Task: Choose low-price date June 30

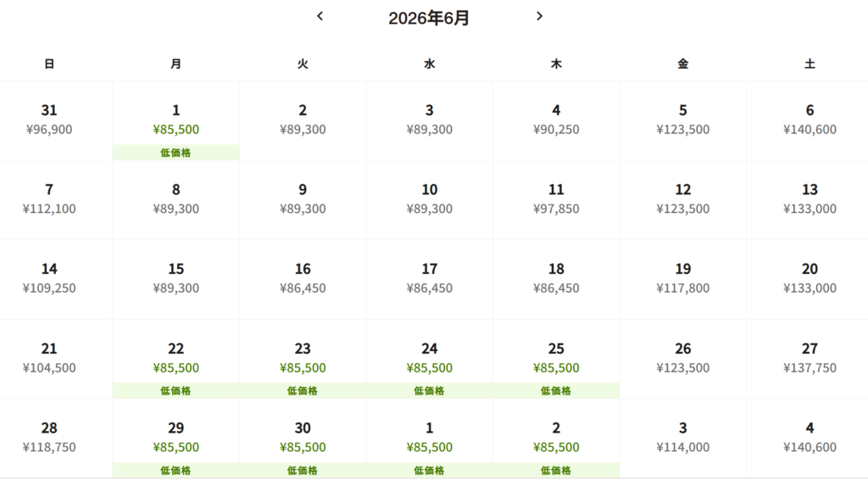Action: [303, 438]
